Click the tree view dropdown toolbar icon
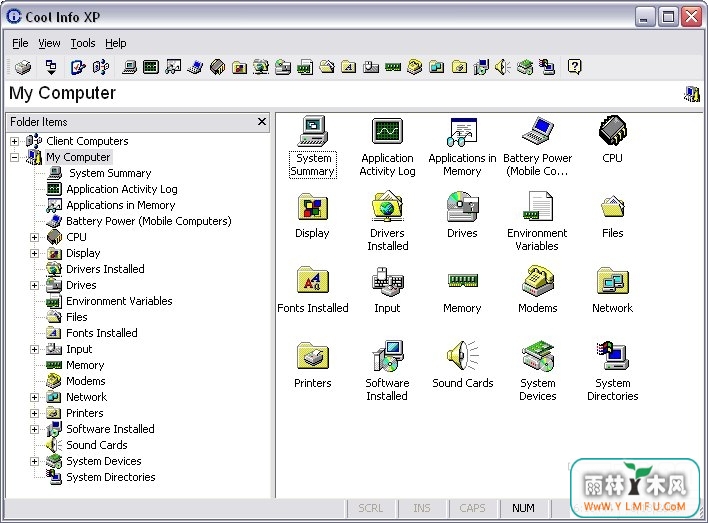Image resolution: width=708 pixels, height=523 pixels. click(x=51, y=67)
